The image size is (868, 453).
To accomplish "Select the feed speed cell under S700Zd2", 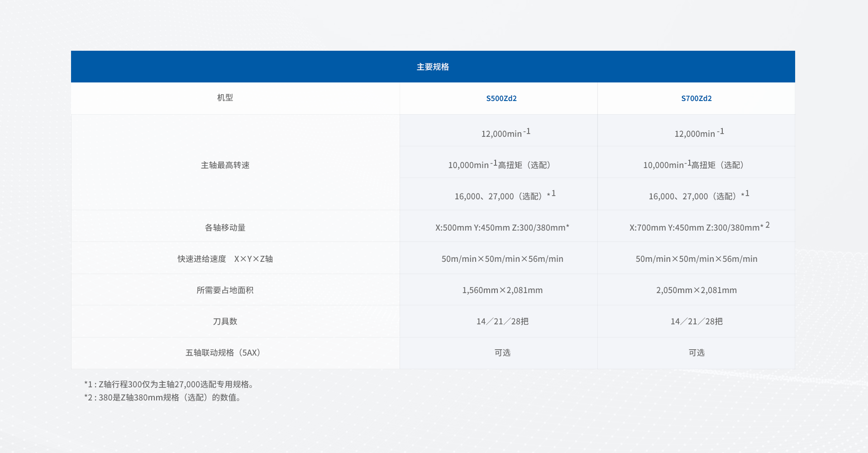I will click(696, 258).
